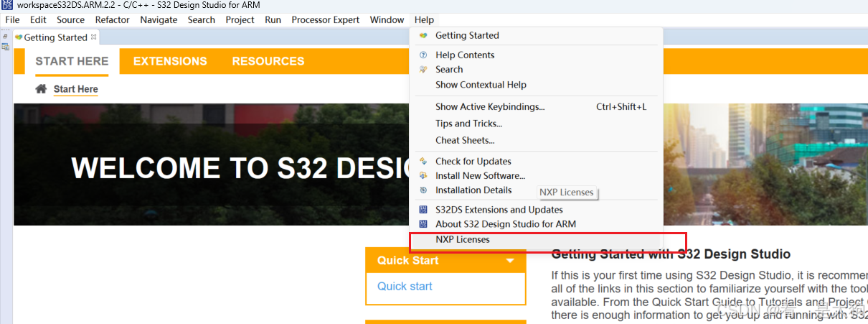This screenshot has width=868, height=324.
Task: Switch to EXTENSIONS tab
Action: (x=170, y=61)
